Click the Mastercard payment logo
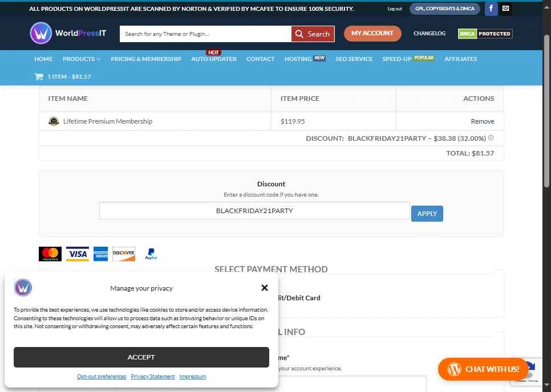Screen dimensions: 551x392 (50, 254)
